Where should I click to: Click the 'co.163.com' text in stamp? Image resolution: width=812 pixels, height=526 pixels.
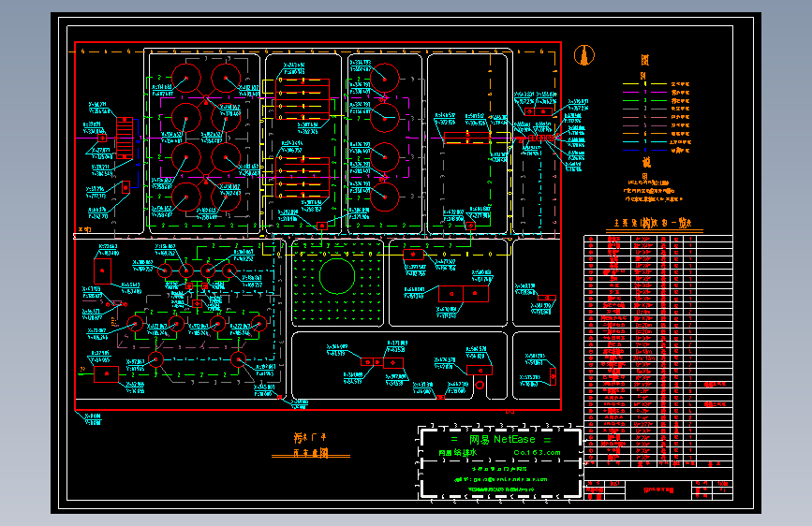537,452
